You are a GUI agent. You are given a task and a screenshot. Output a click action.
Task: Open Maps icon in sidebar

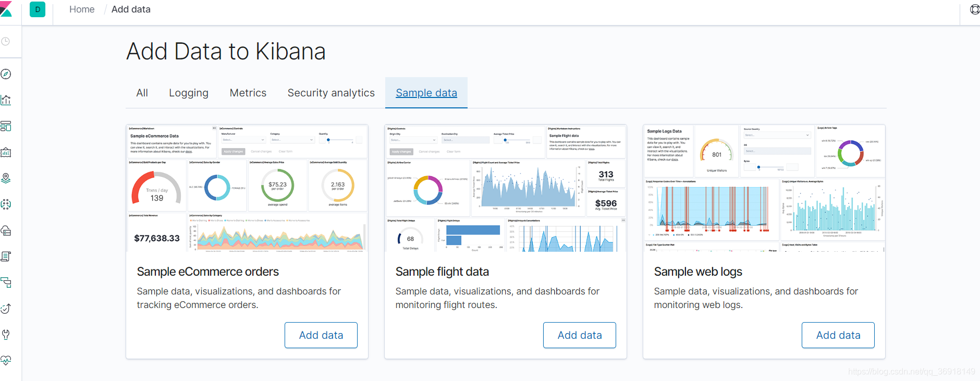coord(6,178)
